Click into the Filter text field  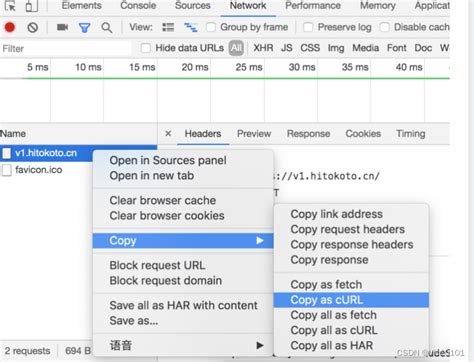(x=66, y=49)
